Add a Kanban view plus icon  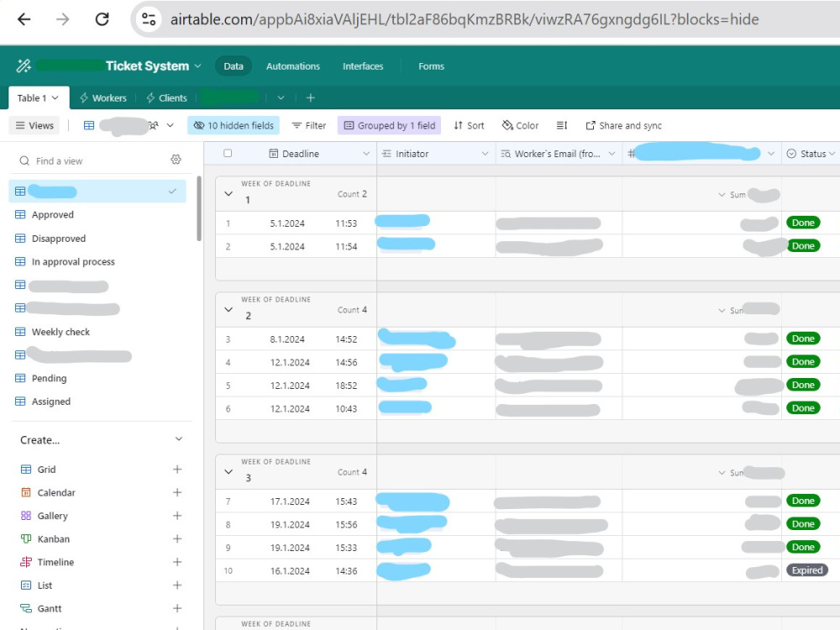pos(177,539)
